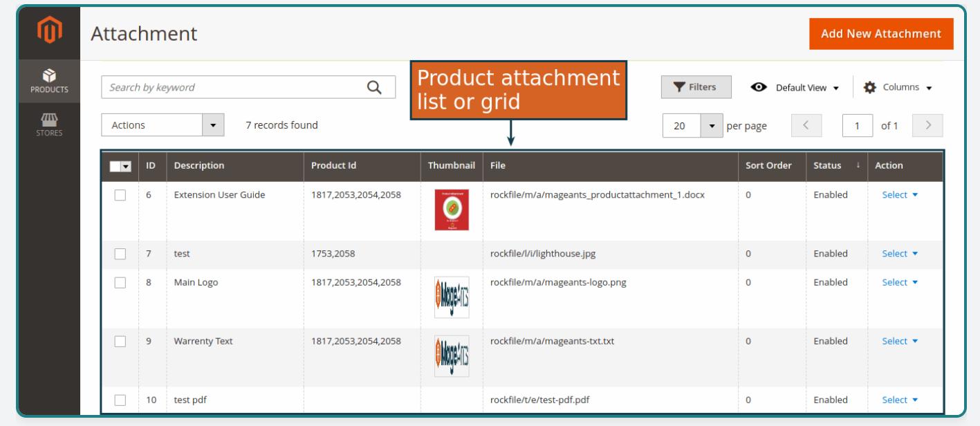Screen dimensions: 980x426
Task: Click the Extension User Guide thumbnail
Action: point(451,210)
